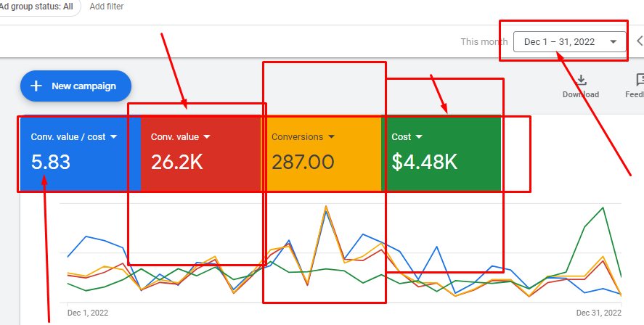Open the Cost metric dropdown arrow

[x=420, y=136]
